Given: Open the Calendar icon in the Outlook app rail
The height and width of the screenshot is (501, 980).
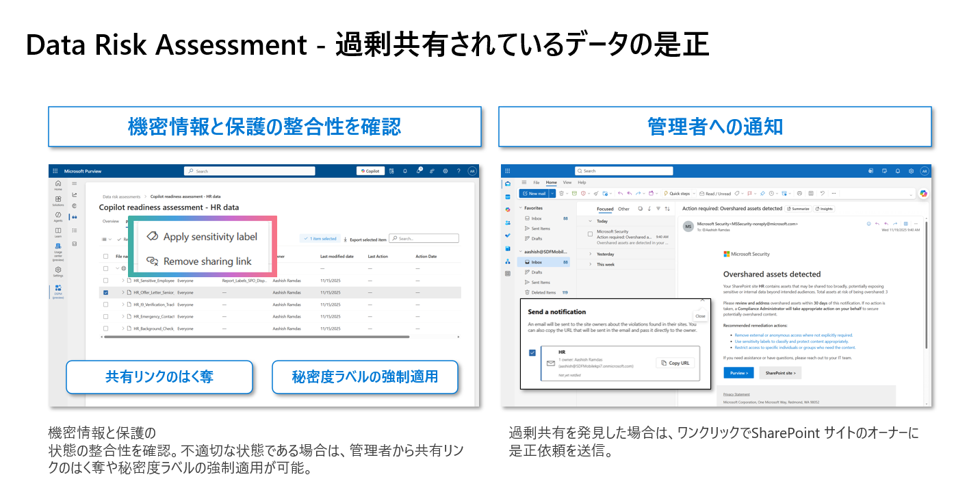Looking at the screenshot, I should [x=507, y=197].
